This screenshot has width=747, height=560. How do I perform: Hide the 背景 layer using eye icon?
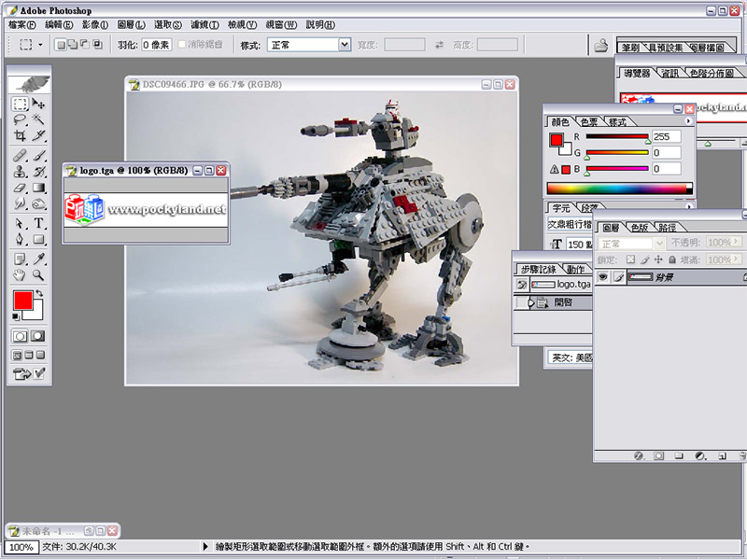(603, 277)
